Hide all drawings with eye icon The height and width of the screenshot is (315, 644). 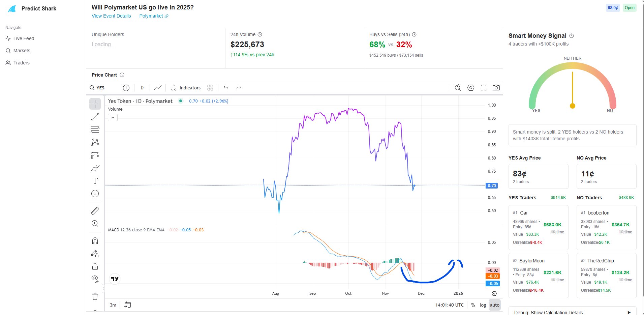click(x=95, y=279)
